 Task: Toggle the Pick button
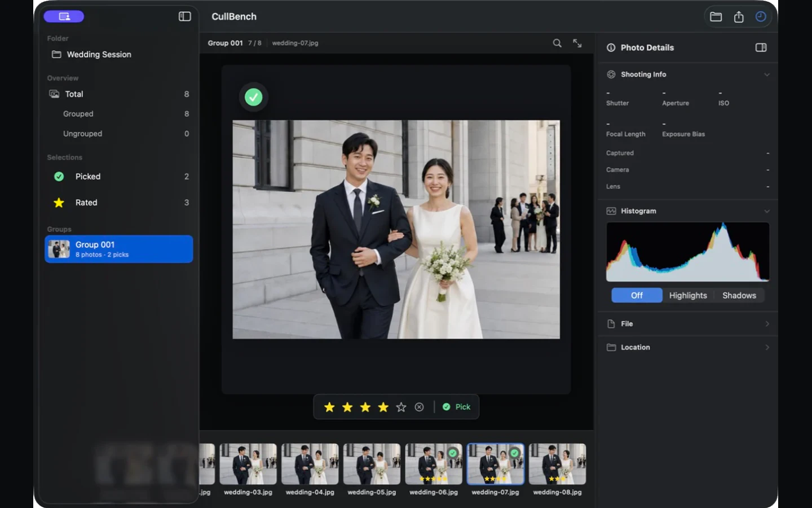click(x=456, y=407)
